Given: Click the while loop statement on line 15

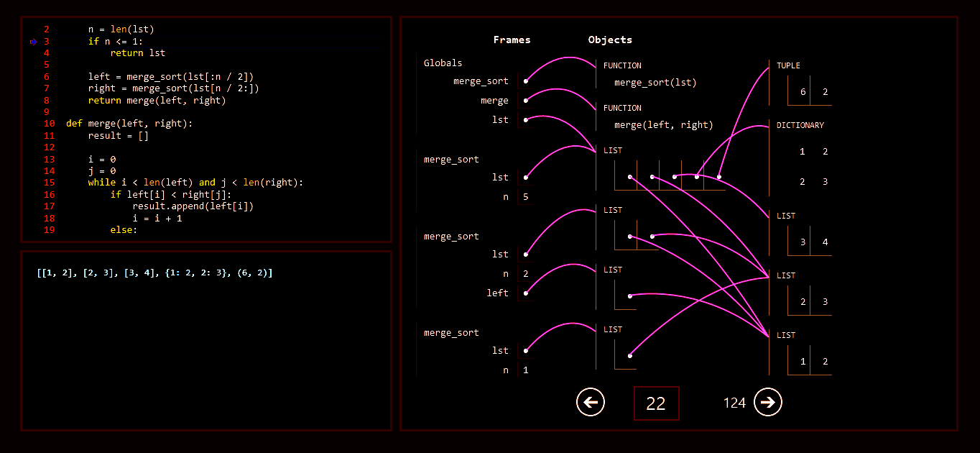Looking at the screenshot, I should pos(195,183).
